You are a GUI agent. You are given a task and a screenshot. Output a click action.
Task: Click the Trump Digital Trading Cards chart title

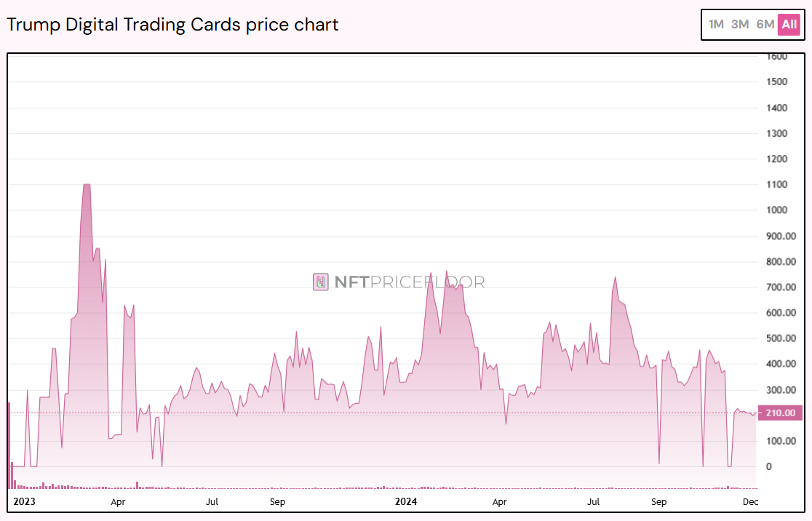coord(172,24)
